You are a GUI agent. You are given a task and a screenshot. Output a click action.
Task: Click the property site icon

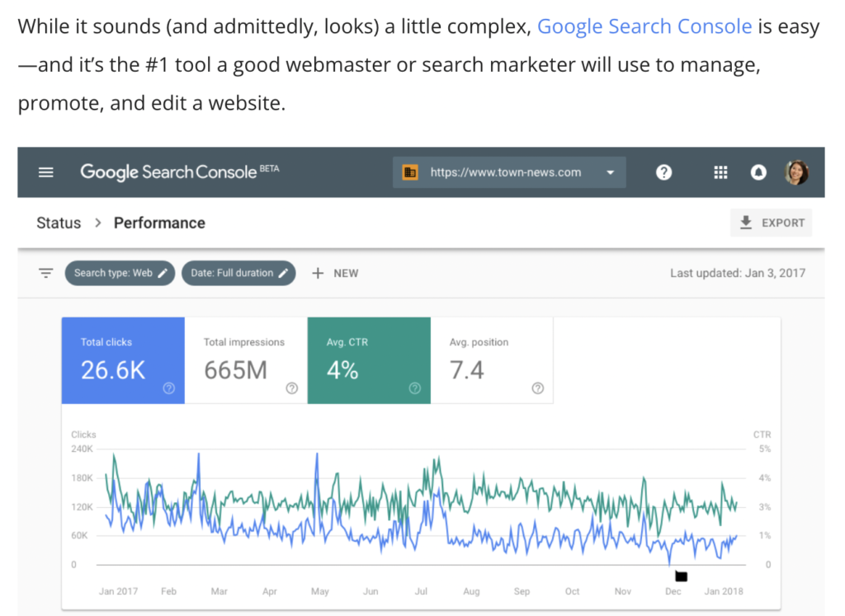pos(409,172)
